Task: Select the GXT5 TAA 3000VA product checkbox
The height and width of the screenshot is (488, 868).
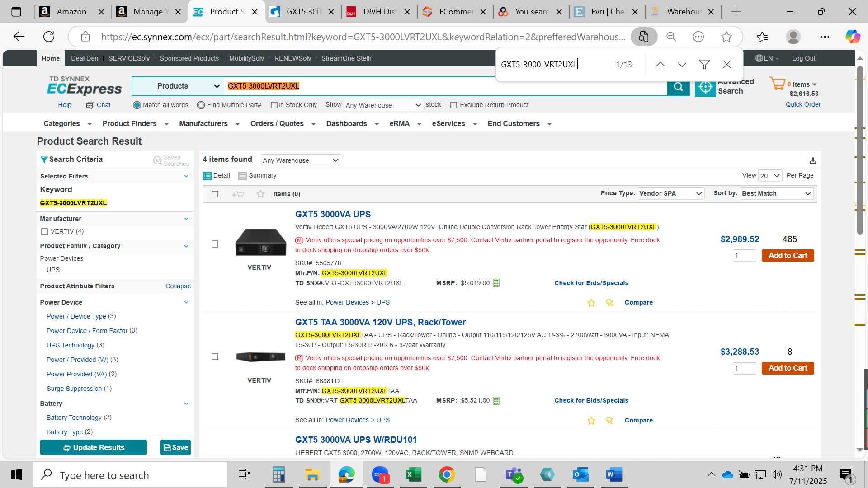Action: click(215, 357)
